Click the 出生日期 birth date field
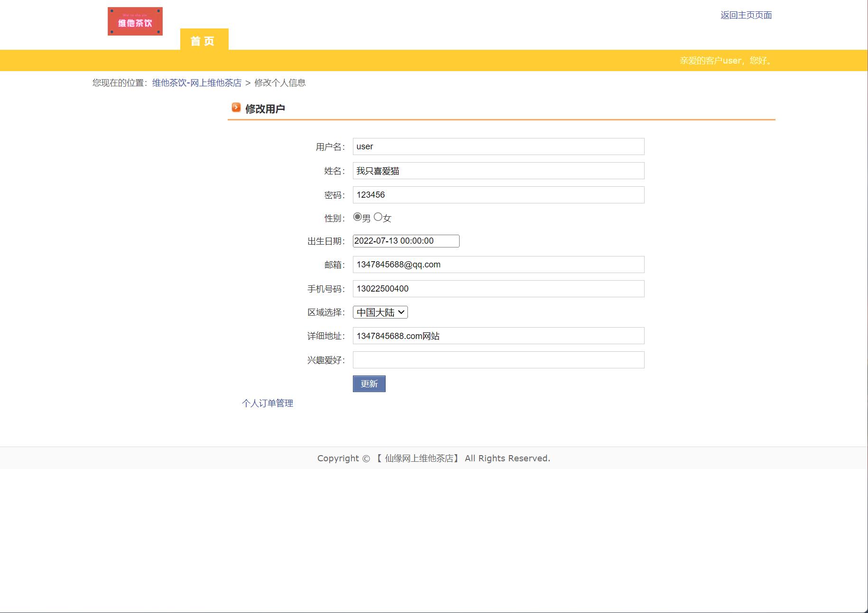 click(x=406, y=241)
